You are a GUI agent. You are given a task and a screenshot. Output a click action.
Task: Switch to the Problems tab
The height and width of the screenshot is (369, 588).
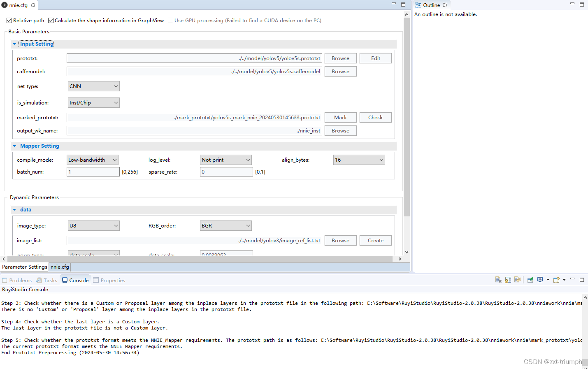tap(17, 280)
